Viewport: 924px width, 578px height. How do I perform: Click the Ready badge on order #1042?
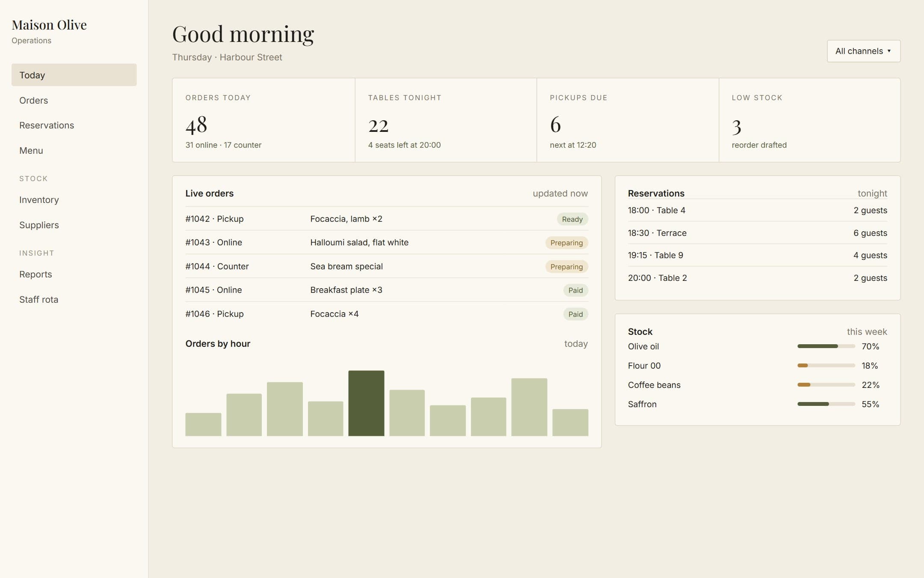click(x=572, y=219)
